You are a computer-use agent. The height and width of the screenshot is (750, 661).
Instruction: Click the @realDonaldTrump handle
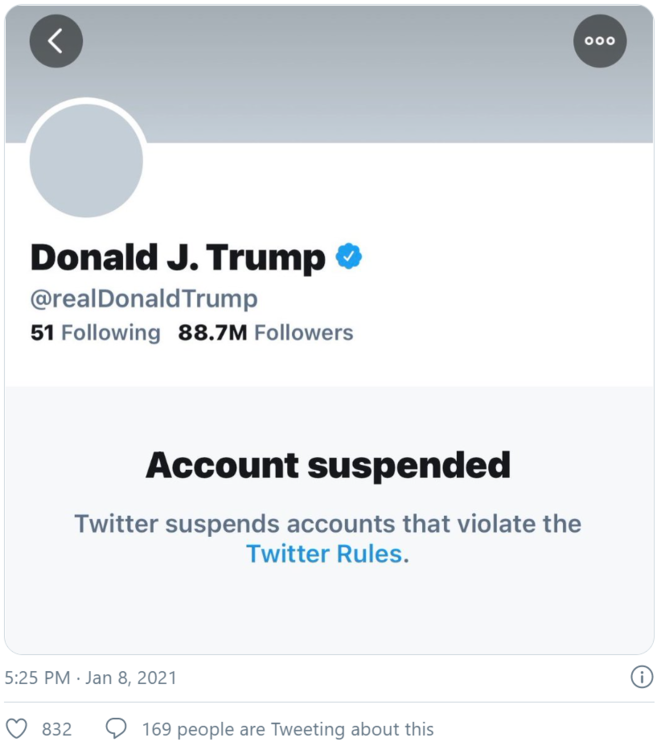[x=144, y=298]
